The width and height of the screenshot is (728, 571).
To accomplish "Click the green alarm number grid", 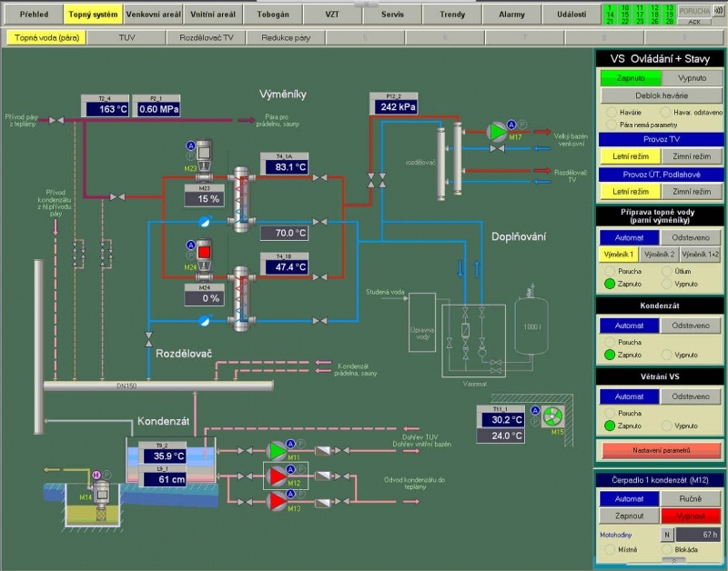I will [x=639, y=15].
